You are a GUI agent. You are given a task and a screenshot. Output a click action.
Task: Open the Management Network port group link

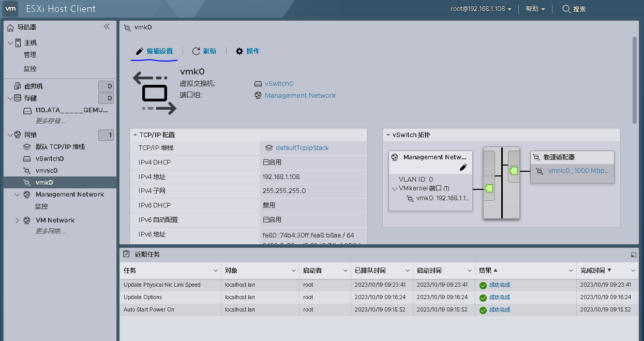pyautogui.click(x=301, y=96)
